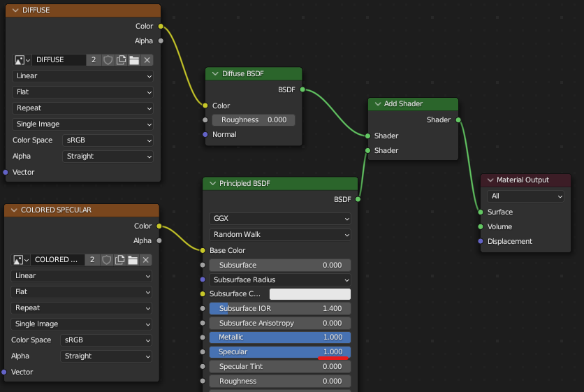Viewport: 584px width, 392px height.
Task: Open Straight Alpha dropdown in DIFFUSE node
Action: (x=108, y=156)
